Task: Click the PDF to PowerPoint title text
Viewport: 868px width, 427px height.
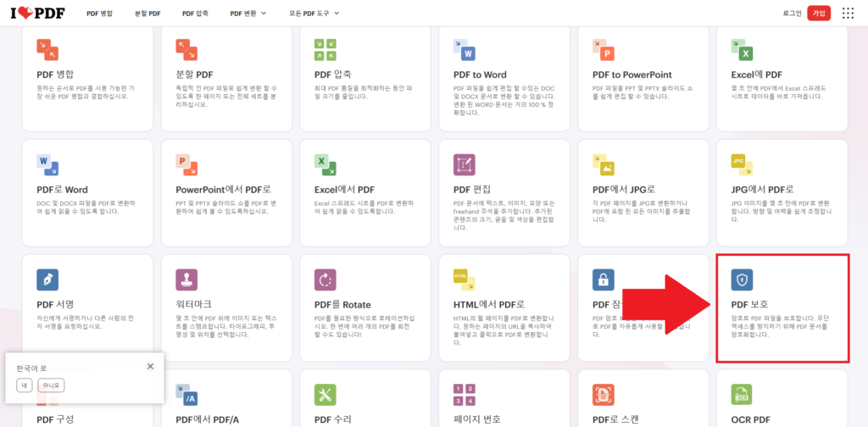Action: (x=632, y=75)
